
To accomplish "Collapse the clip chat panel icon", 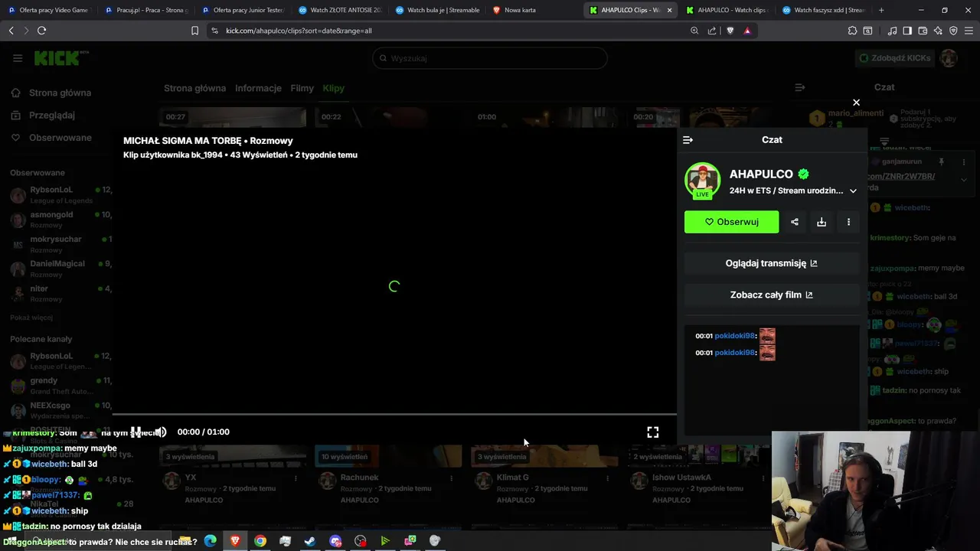I will pos(688,140).
